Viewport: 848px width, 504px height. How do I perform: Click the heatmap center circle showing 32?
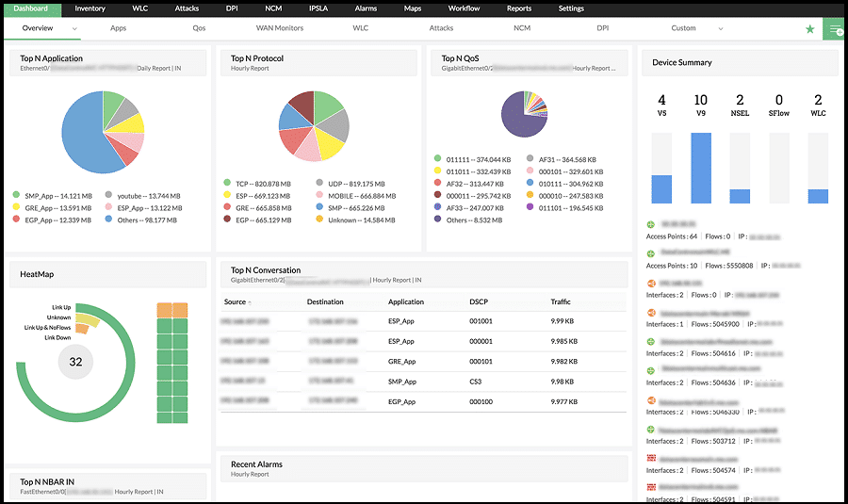(x=76, y=361)
